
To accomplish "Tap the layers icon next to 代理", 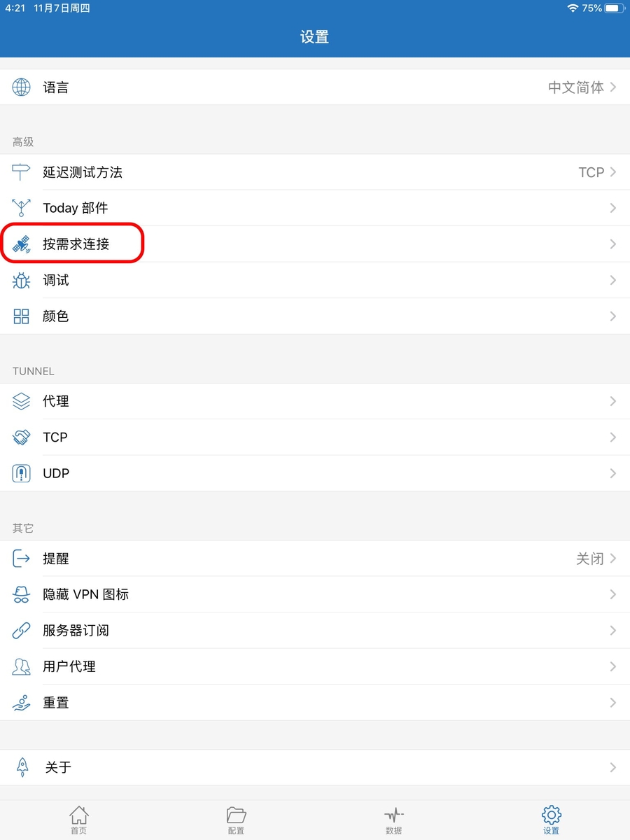I will click(x=22, y=401).
